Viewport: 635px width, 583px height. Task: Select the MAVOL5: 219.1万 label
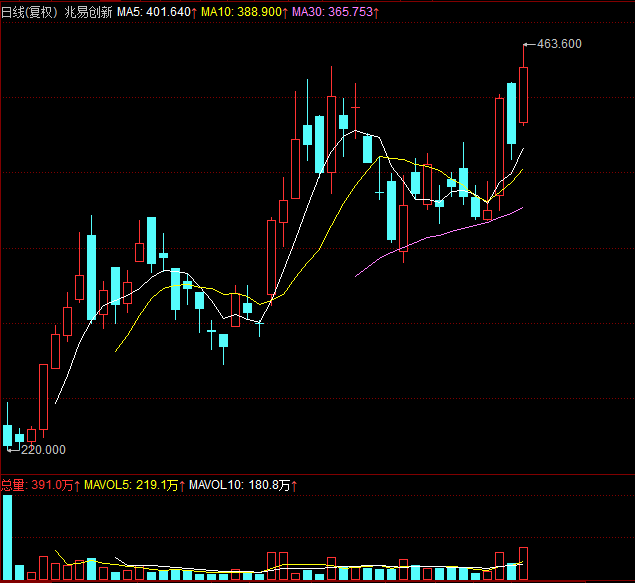pyautogui.click(x=132, y=485)
